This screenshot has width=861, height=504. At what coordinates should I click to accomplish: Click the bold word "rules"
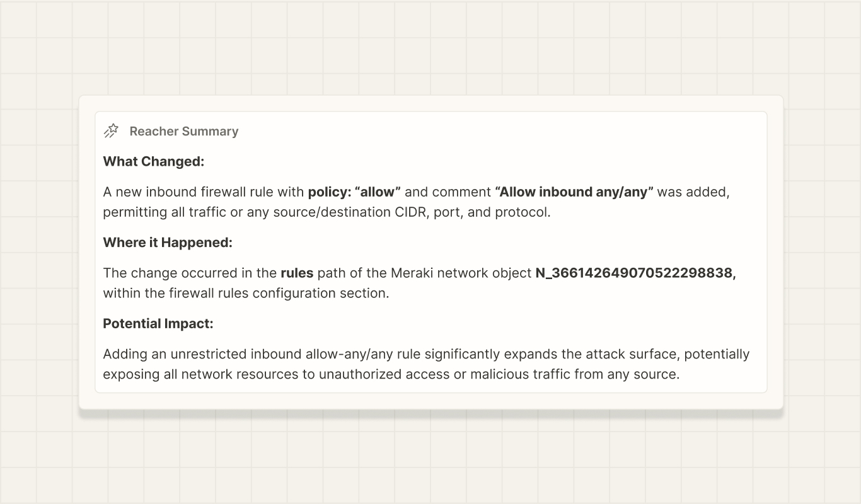click(297, 273)
